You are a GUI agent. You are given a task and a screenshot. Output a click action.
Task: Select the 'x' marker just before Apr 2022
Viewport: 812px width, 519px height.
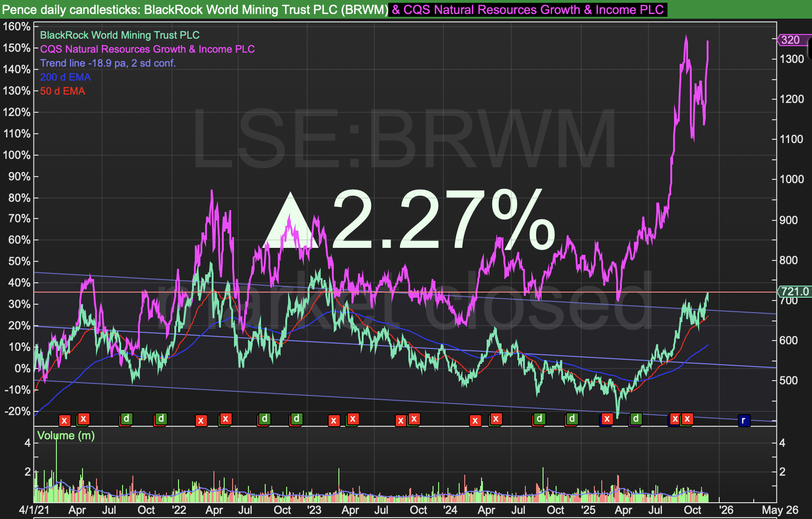pyautogui.click(x=201, y=421)
